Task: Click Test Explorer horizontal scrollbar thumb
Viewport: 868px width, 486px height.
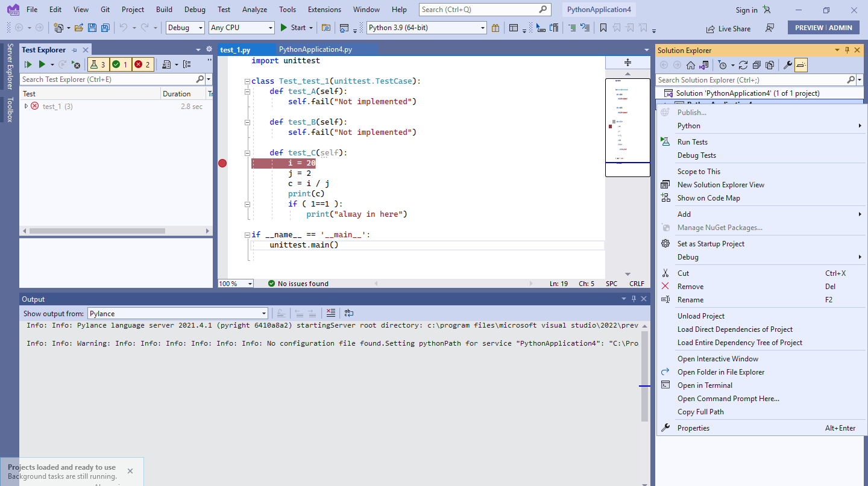Action: [x=97, y=231]
